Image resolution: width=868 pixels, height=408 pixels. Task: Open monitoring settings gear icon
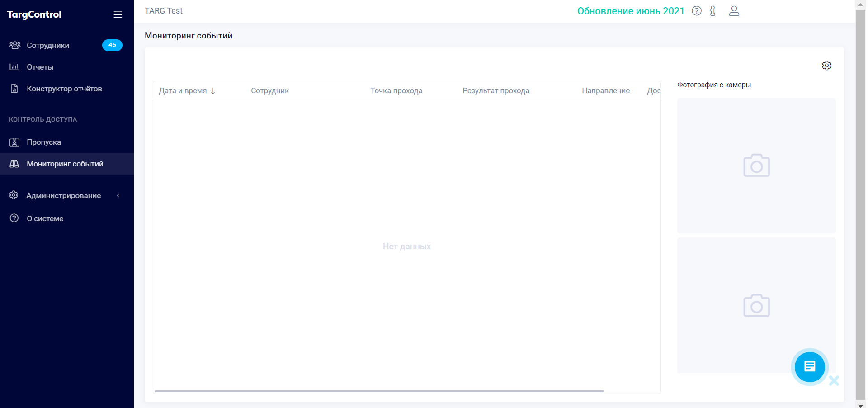click(x=827, y=66)
